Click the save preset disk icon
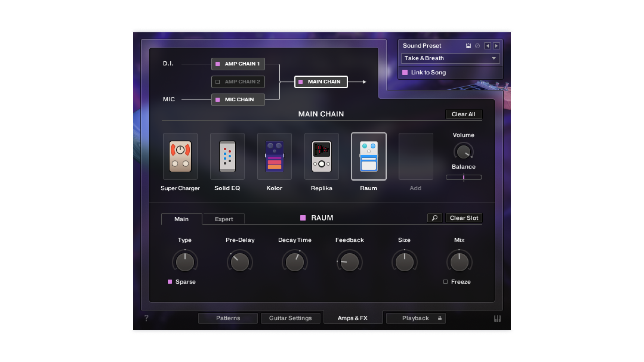 (x=468, y=46)
